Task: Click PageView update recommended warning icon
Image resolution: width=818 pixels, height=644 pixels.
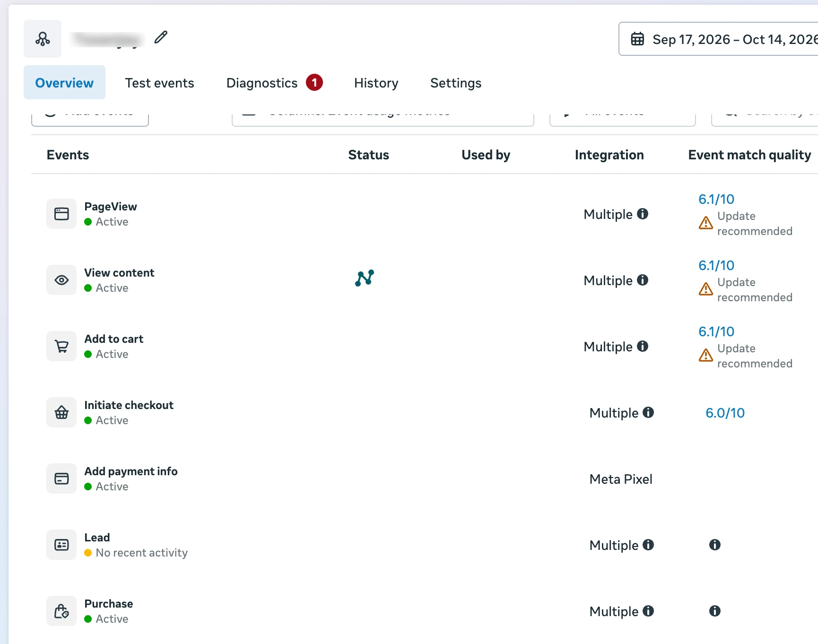Action: pos(706,223)
